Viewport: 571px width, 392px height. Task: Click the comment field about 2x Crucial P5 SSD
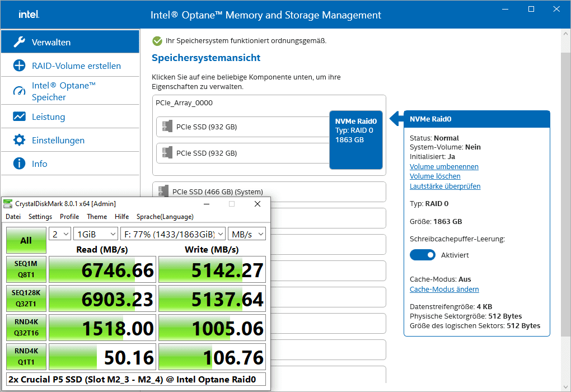pyautogui.click(x=136, y=379)
